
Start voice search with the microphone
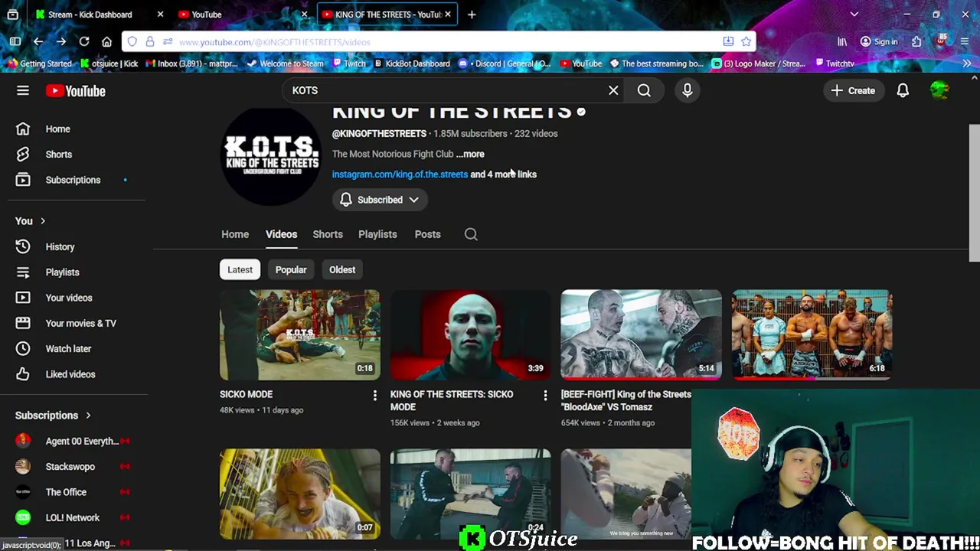[x=687, y=90]
